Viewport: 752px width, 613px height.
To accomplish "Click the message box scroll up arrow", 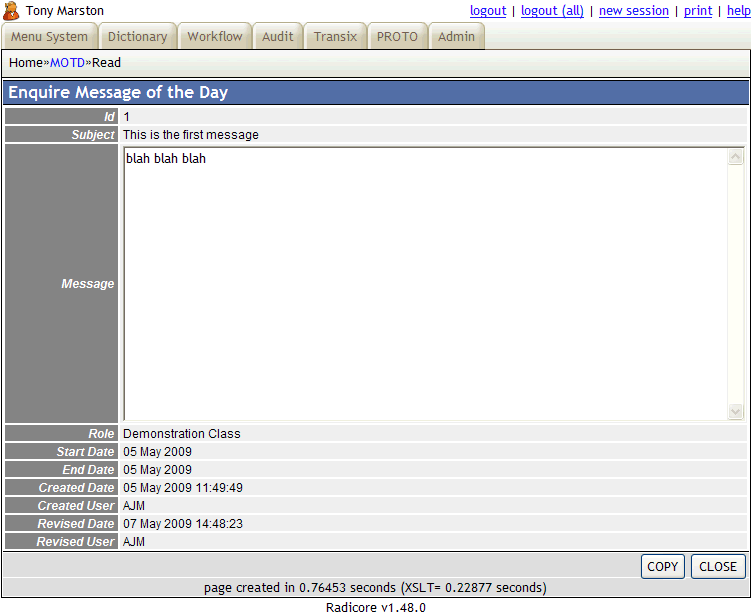I will coord(736,157).
